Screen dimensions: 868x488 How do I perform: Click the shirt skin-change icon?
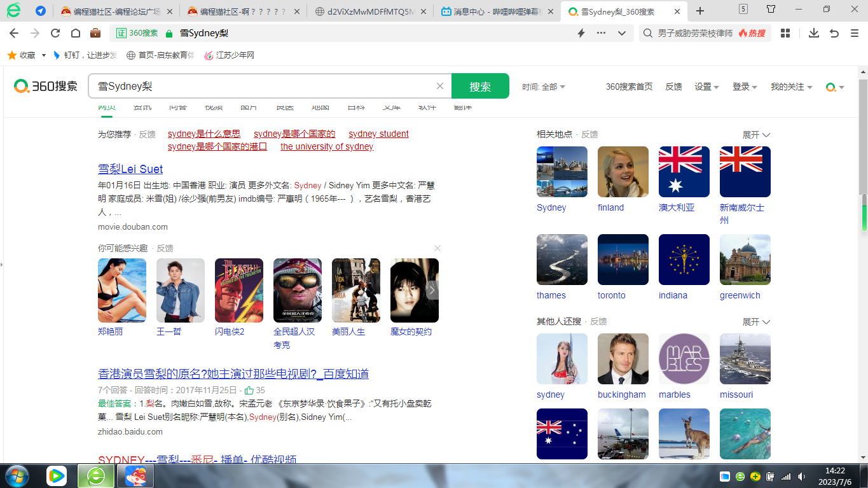[x=771, y=9]
